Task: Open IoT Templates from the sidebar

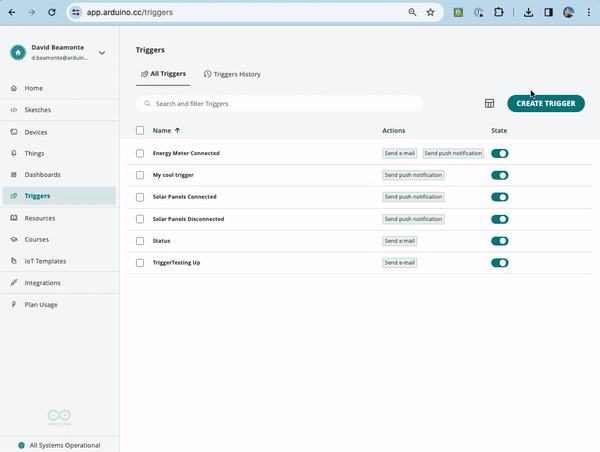Action: [60, 261]
